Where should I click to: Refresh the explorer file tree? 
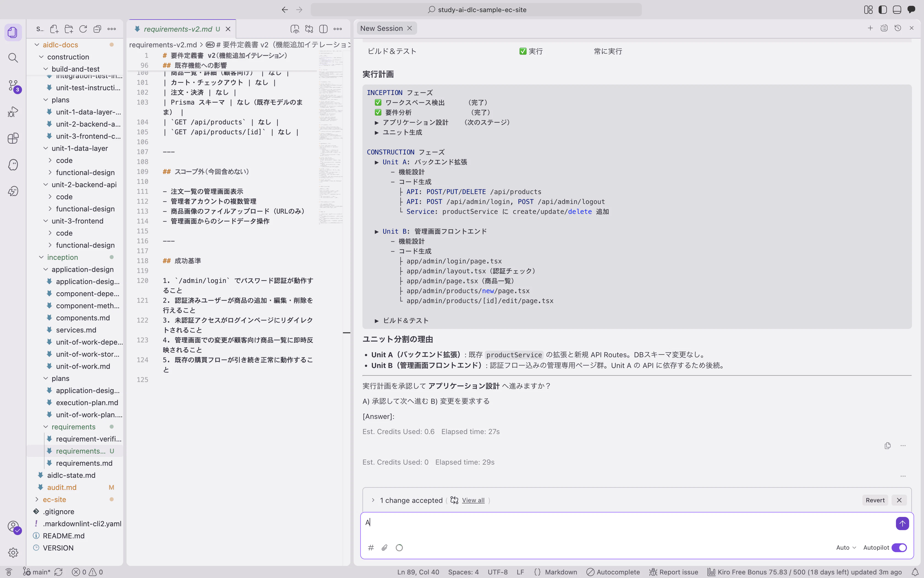[83, 29]
